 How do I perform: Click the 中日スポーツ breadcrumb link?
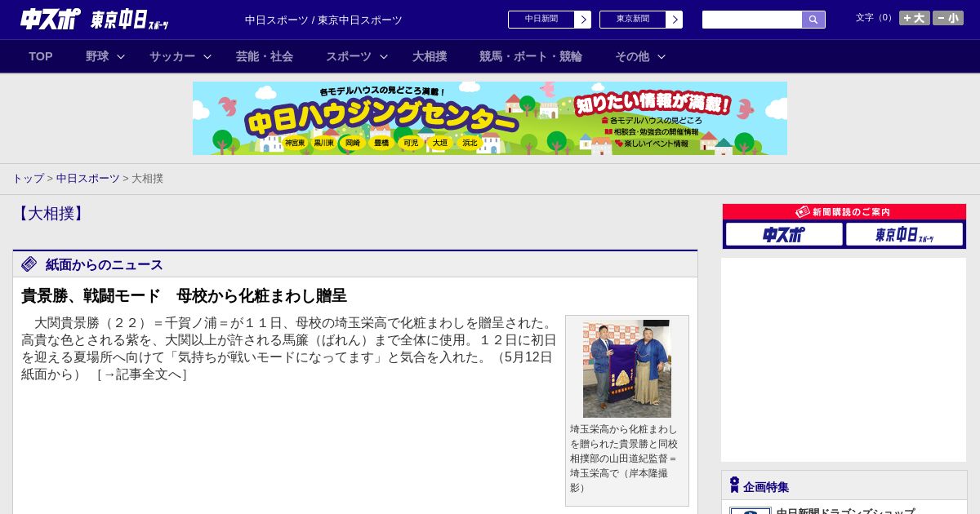click(88, 179)
